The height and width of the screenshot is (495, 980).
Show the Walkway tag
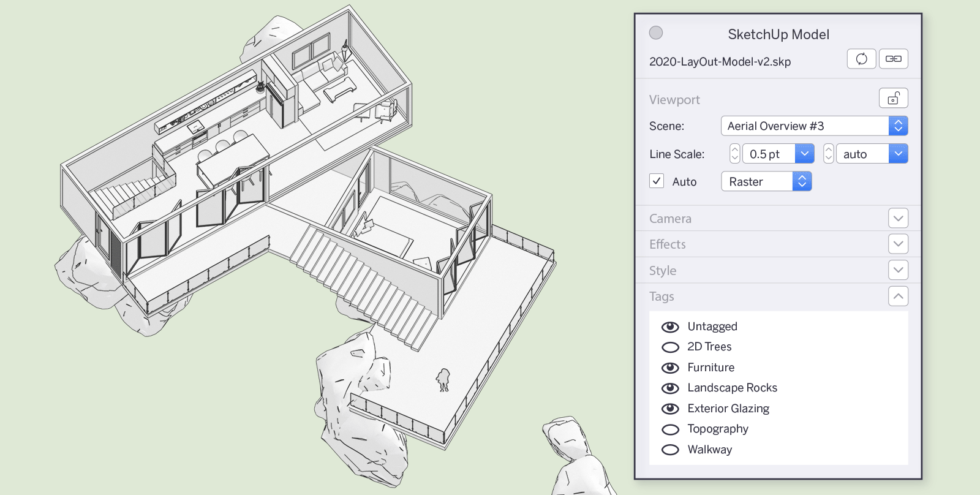coord(671,450)
